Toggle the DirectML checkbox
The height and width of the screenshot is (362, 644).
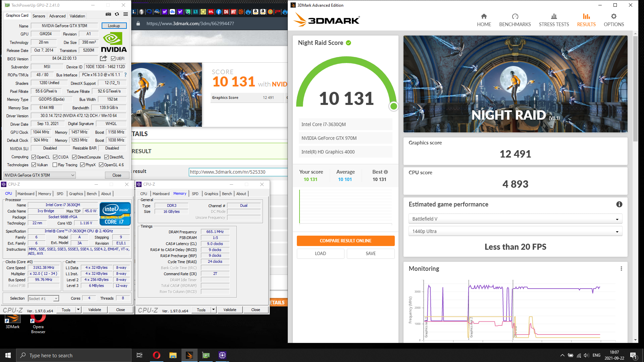[x=106, y=157]
